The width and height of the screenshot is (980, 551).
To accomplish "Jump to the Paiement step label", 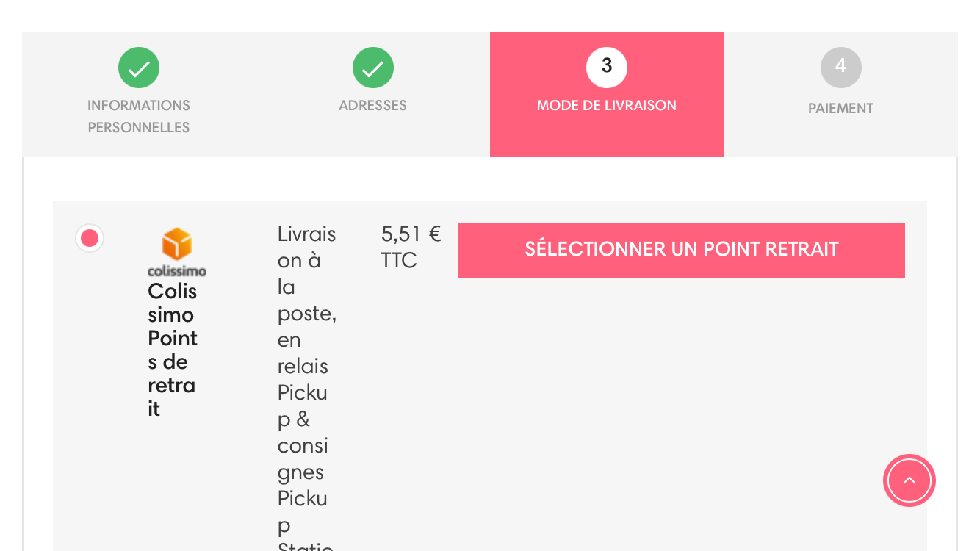I will (x=840, y=108).
